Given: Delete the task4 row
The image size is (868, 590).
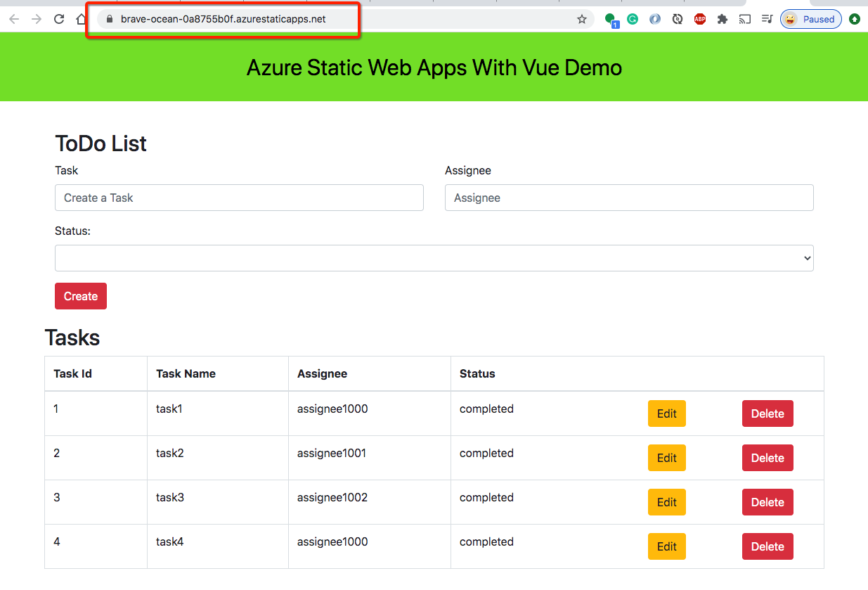Looking at the screenshot, I should tap(767, 546).
